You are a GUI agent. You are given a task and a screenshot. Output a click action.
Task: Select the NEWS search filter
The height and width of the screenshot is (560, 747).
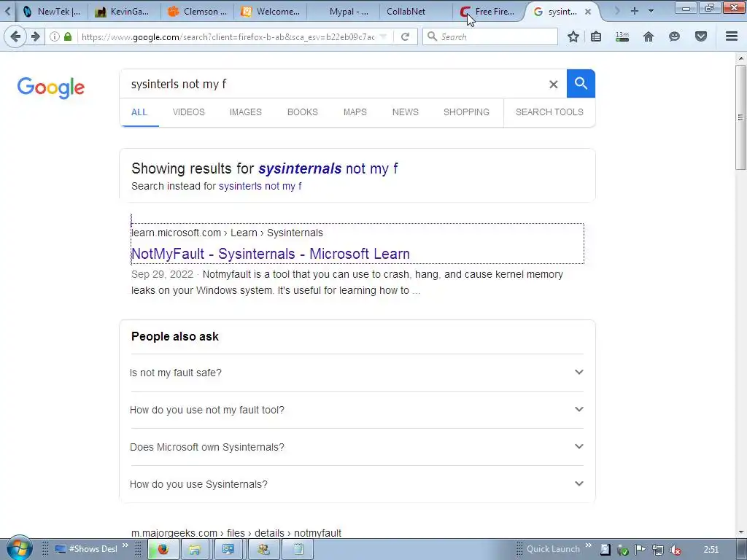[406, 112]
